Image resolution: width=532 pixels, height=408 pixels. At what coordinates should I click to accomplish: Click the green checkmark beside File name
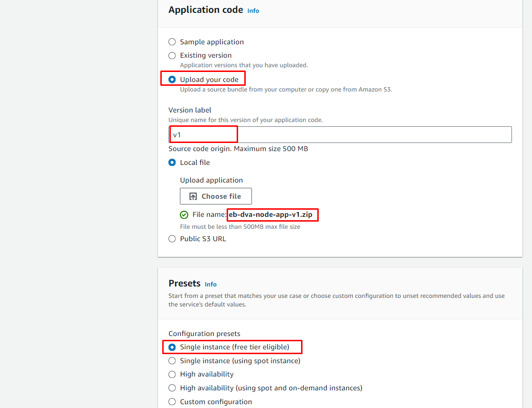pos(184,215)
